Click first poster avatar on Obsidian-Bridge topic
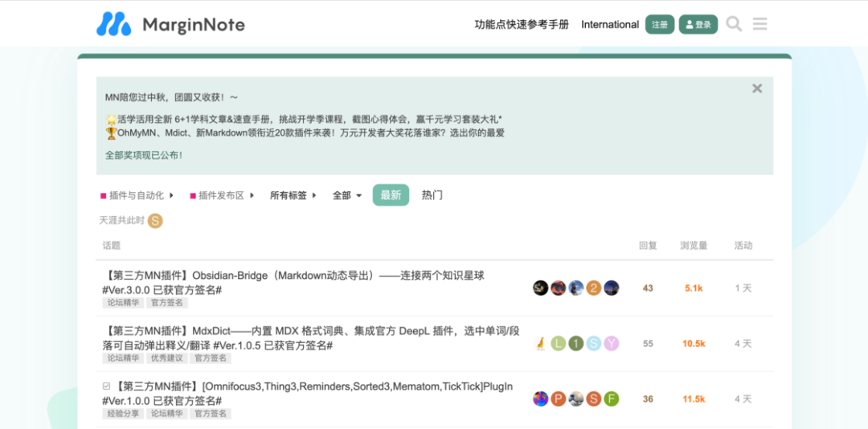The image size is (868, 429). (x=541, y=288)
